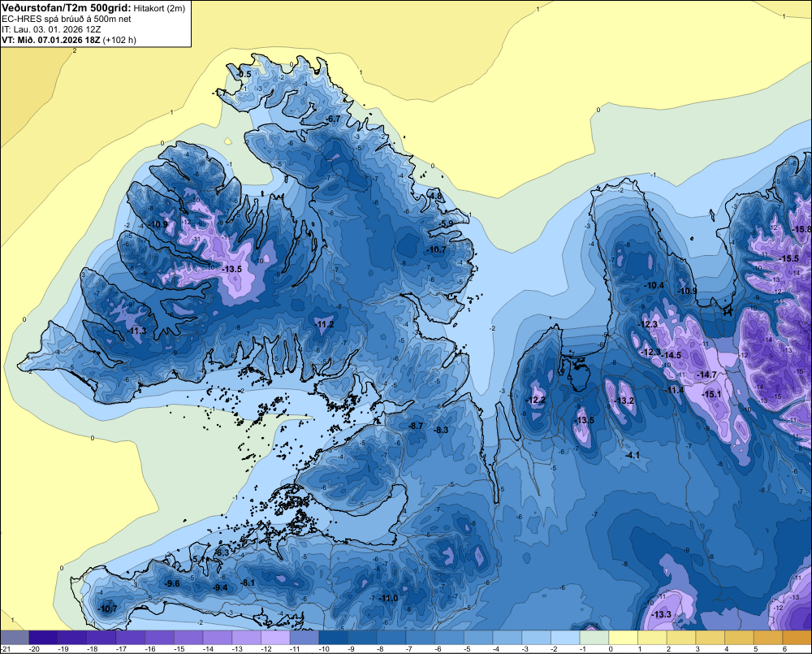The height and width of the screenshot is (654, 812).
Task: Click the valid time 'VT: Mið. 07.01.2026 18Z'
Action: (x=52, y=40)
